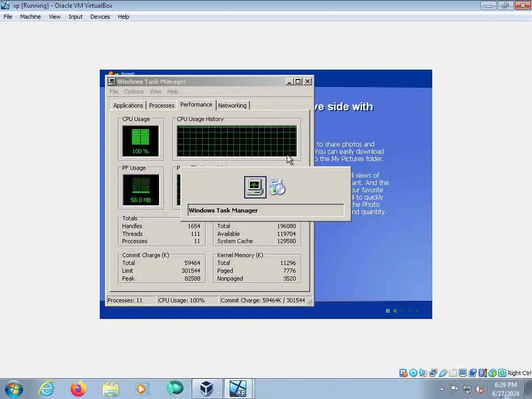532x399 pixels.
Task: Click the Handles value 1654
Action: click(194, 226)
